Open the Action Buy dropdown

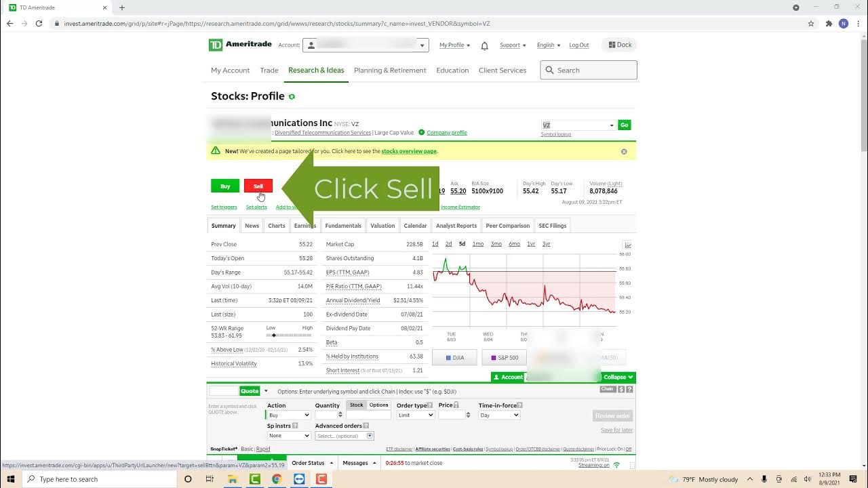[289, 415]
